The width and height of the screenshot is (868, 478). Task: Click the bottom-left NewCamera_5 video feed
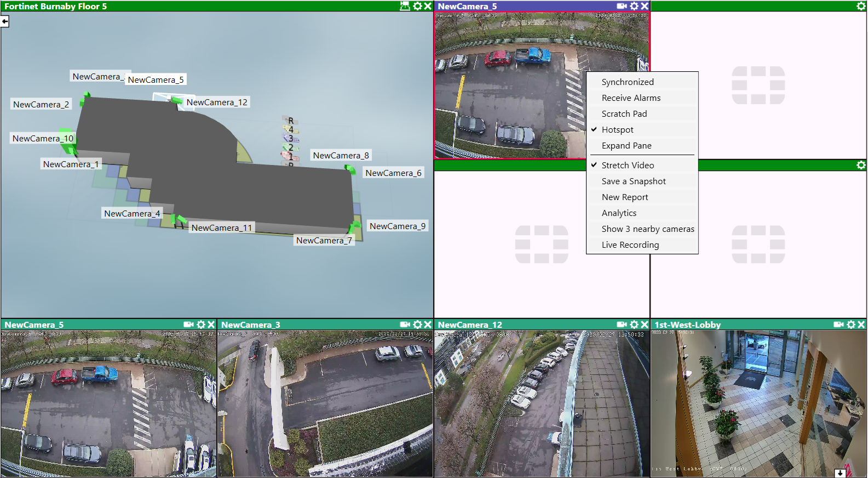(x=108, y=403)
